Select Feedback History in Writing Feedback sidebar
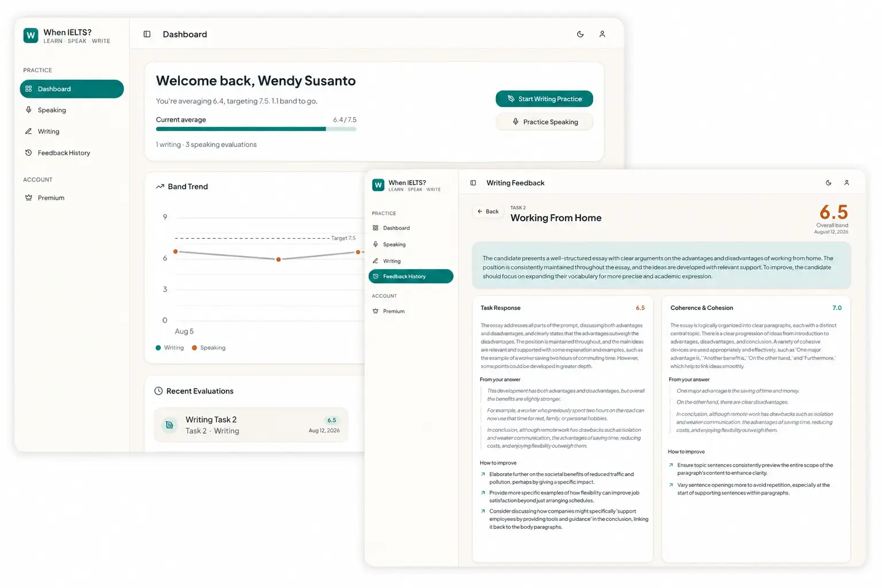The height and width of the screenshot is (588, 882). point(411,277)
